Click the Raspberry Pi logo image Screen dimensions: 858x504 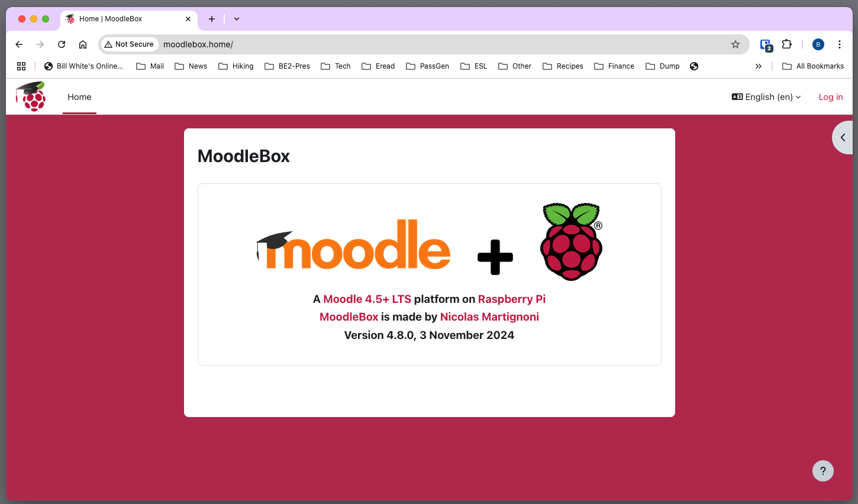pyautogui.click(x=572, y=241)
